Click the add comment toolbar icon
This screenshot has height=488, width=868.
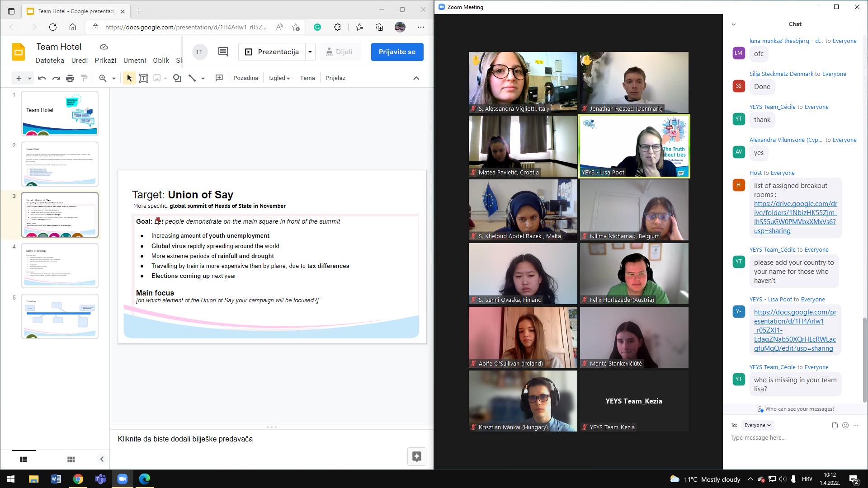(219, 78)
